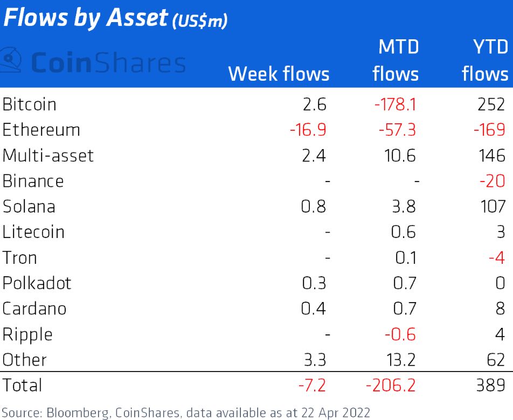Select the Solana row label
This screenshot has height=420, width=513.
pos(29,207)
